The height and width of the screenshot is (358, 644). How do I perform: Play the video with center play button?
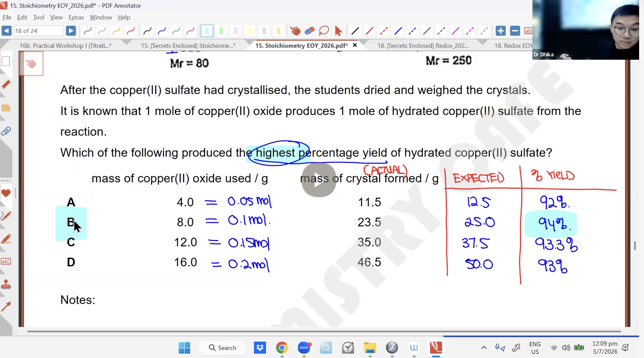tap(319, 180)
